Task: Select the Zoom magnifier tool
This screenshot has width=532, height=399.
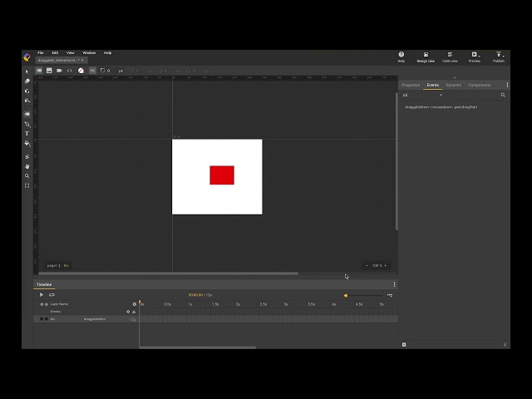Action: point(27,175)
